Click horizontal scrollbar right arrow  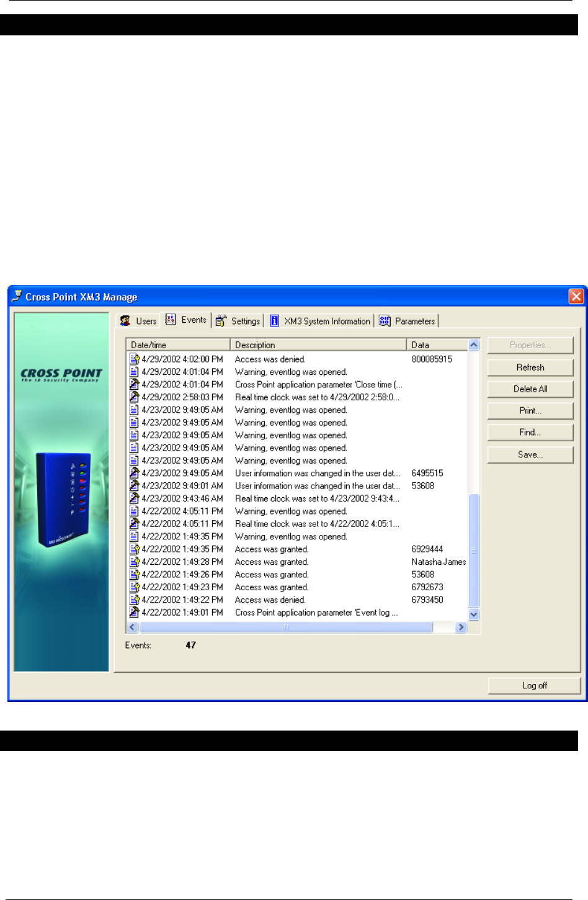point(460,628)
